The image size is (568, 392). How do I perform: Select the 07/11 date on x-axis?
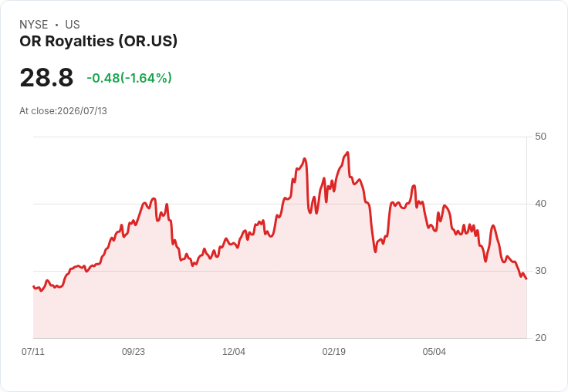tap(33, 352)
